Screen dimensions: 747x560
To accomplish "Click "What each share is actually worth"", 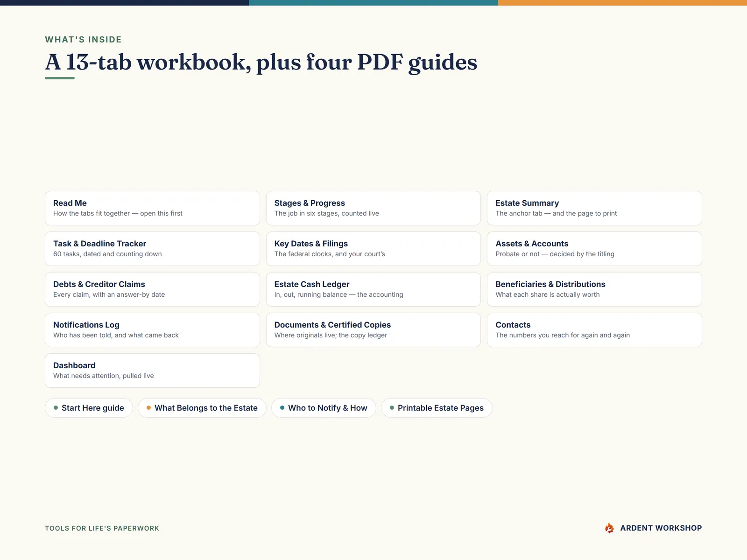I will click(x=547, y=294).
